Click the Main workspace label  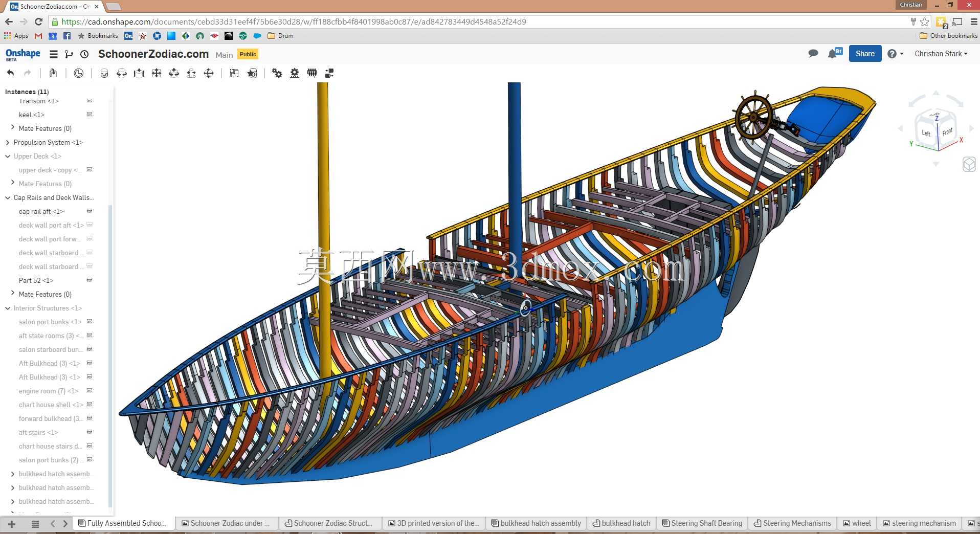tap(224, 55)
